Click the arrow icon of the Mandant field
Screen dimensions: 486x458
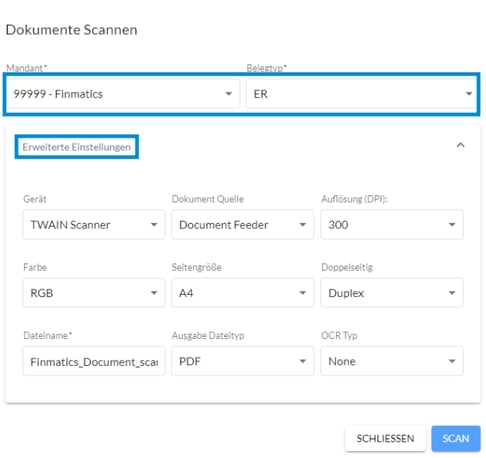click(x=229, y=94)
